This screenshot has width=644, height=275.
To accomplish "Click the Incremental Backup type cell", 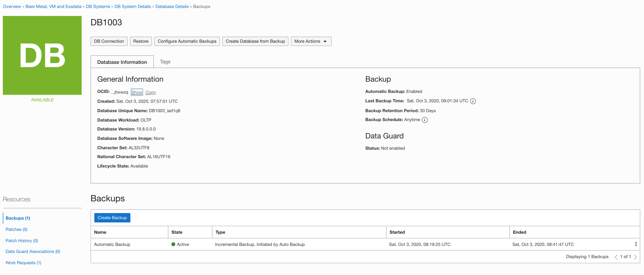I will click(x=260, y=244).
